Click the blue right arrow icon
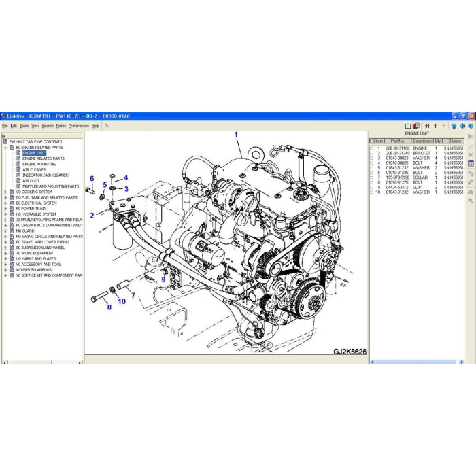 [471, 126]
